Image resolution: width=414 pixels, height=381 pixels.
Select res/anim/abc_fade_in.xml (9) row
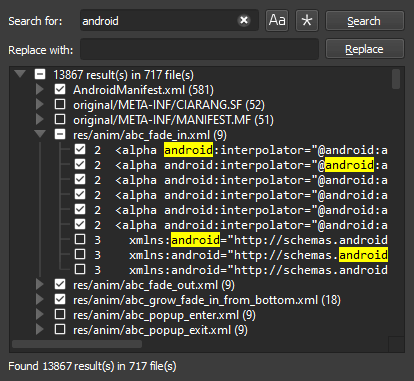(150, 135)
